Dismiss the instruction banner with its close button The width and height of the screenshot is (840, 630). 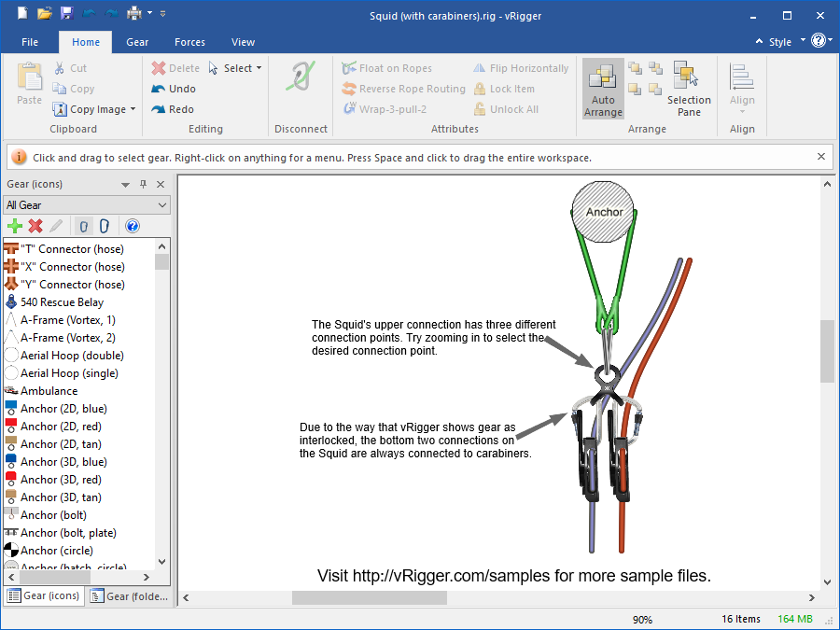820,156
